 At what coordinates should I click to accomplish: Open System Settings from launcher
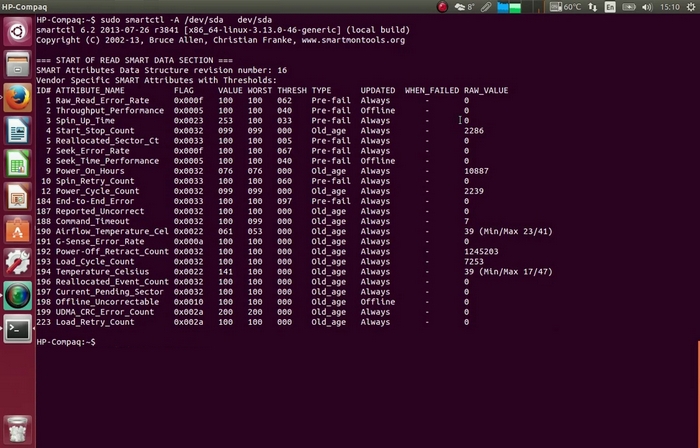click(x=17, y=262)
